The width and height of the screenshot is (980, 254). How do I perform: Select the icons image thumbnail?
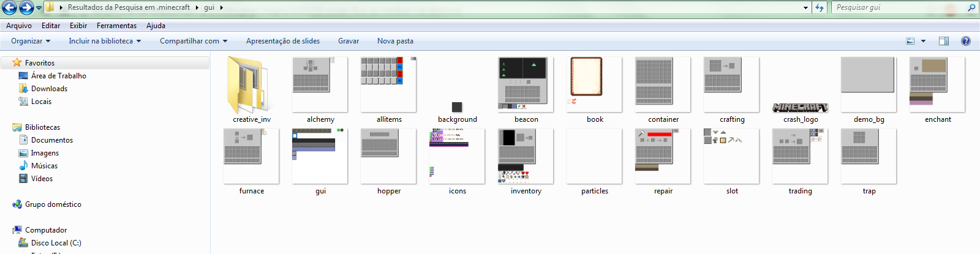(458, 156)
